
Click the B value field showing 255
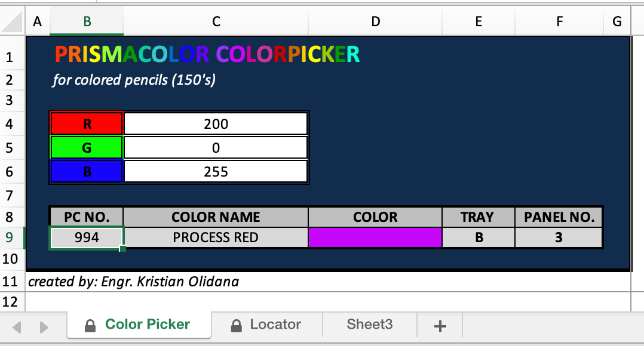pos(216,171)
